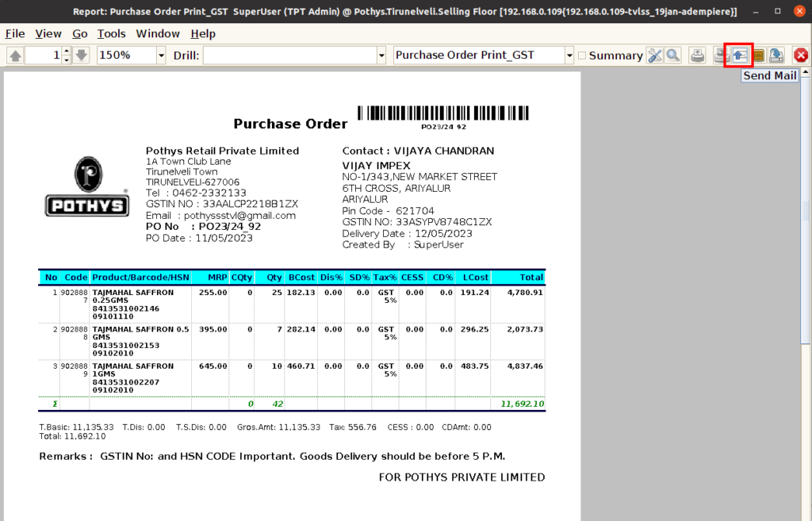Open the 150% zoom dropdown
Image resolution: width=812 pixels, height=521 pixels.
[161, 56]
